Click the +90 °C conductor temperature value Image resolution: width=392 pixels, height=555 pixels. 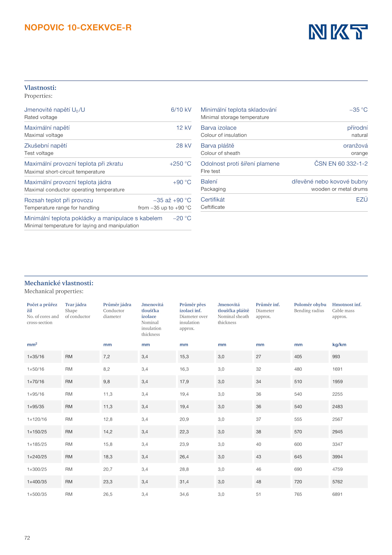point(182,182)
